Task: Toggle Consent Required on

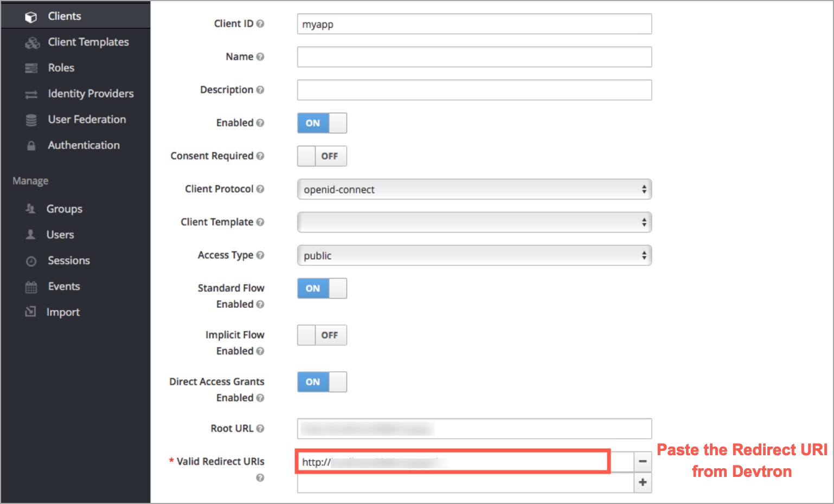Action: click(x=322, y=156)
